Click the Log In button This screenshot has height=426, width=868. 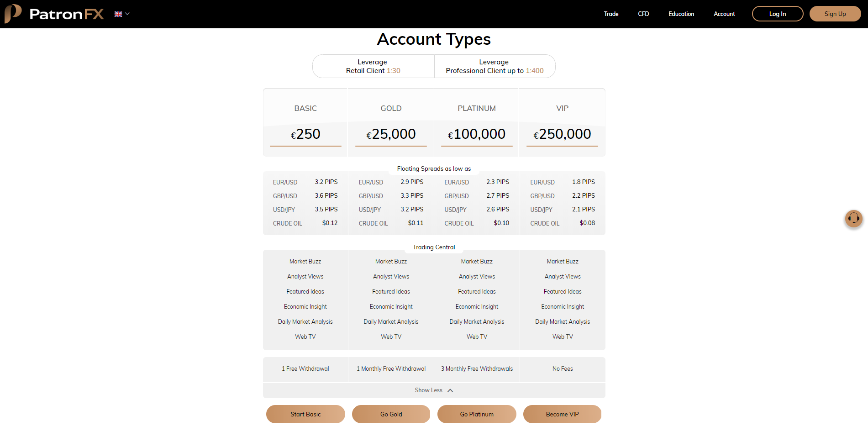pyautogui.click(x=777, y=14)
